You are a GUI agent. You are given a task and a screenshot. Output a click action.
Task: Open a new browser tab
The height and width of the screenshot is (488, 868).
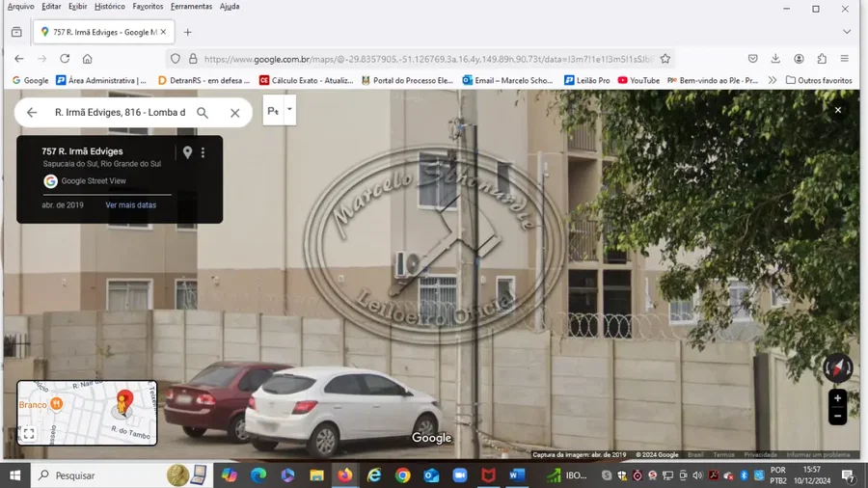[188, 32]
